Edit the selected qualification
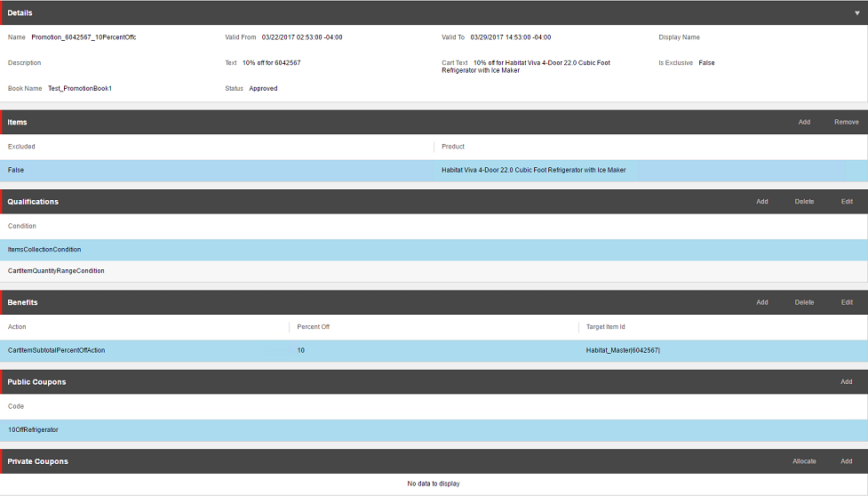The image size is (868, 496). coord(847,202)
